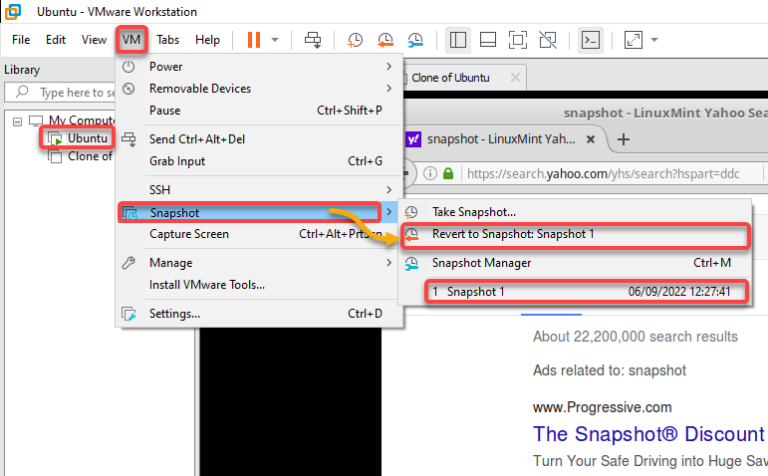The height and width of the screenshot is (476, 768).
Task: Select Ubuntu VM in the library tree
Action: coord(87,138)
